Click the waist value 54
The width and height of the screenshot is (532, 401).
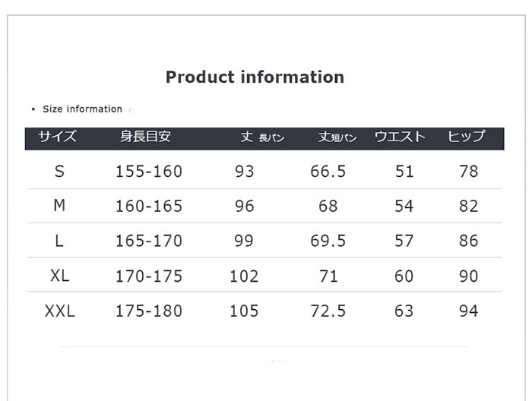(404, 207)
